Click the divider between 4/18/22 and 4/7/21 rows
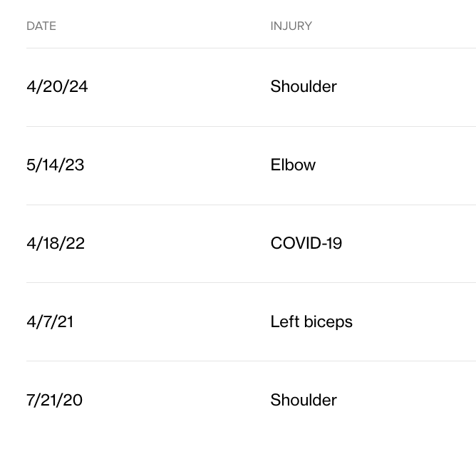The height and width of the screenshot is (464, 476). (251, 283)
